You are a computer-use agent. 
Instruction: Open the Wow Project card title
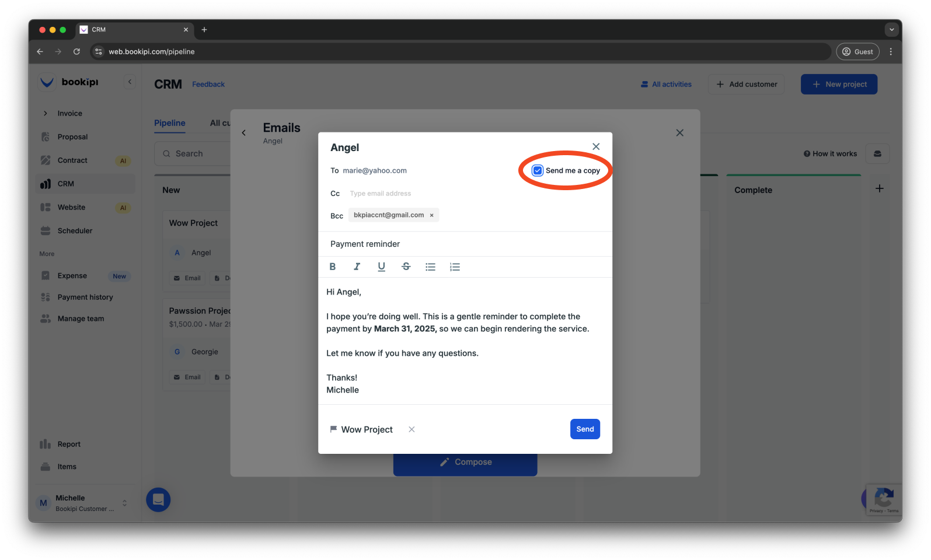pos(193,223)
